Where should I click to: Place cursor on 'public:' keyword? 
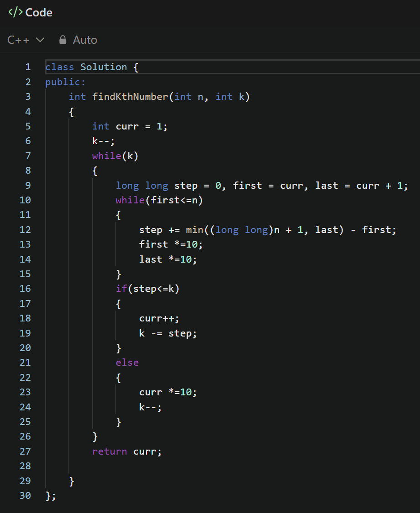(x=65, y=82)
